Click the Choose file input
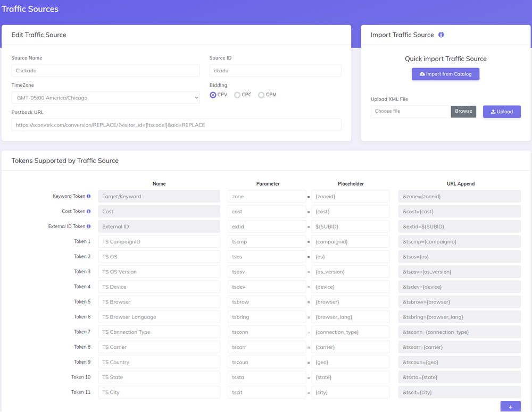The height and width of the screenshot is (412, 532). point(411,112)
